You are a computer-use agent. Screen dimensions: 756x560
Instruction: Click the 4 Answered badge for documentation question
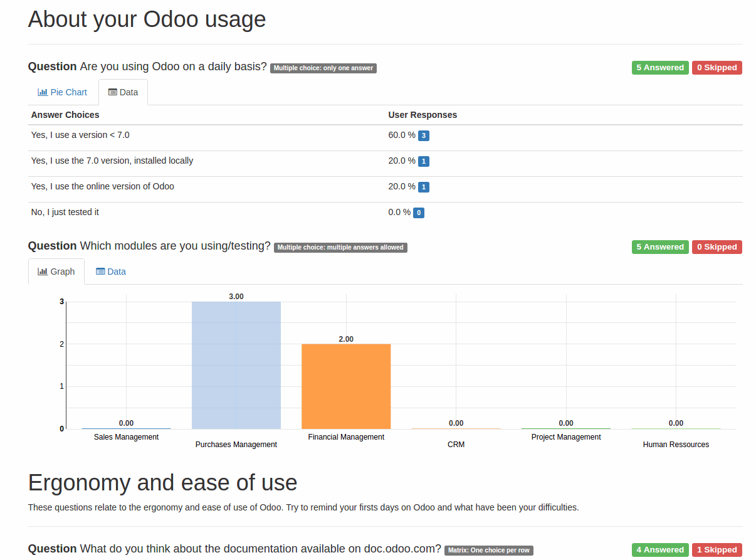tap(660, 550)
